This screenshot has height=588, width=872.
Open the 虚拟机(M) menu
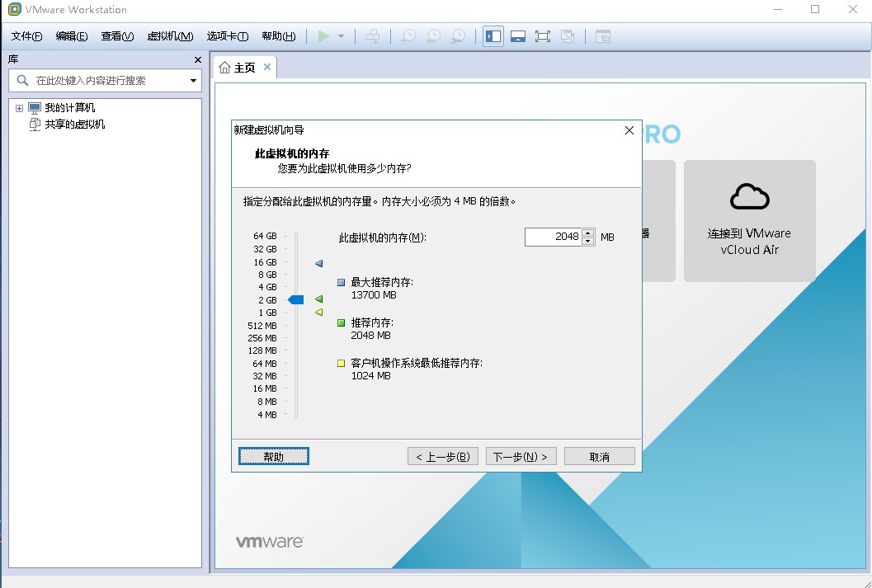[170, 36]
